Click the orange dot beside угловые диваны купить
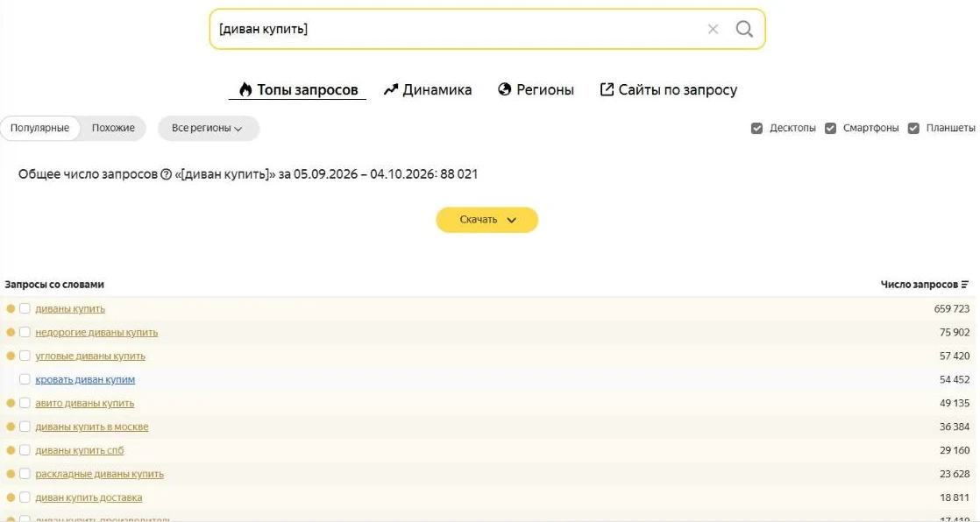This screenshot has height=522, width=980. point(11,356)
